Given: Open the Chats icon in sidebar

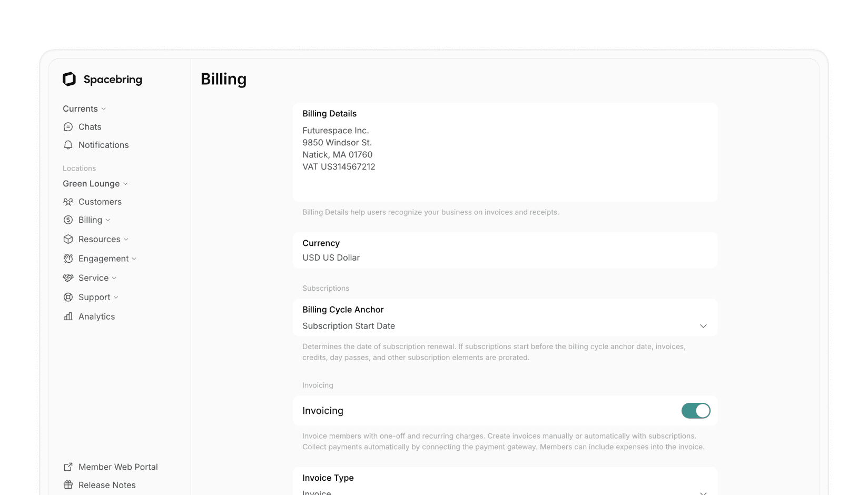Looking at the screenshot, I should (68, 126).
